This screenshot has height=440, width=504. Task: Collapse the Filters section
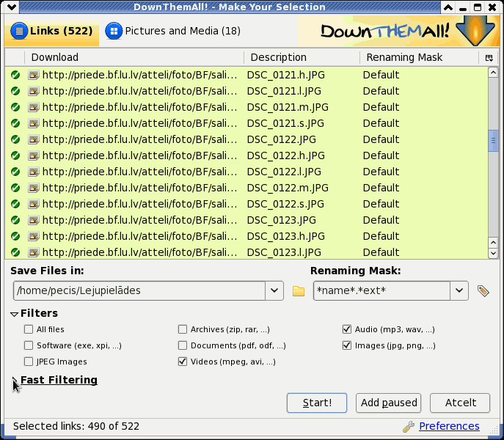14,314
